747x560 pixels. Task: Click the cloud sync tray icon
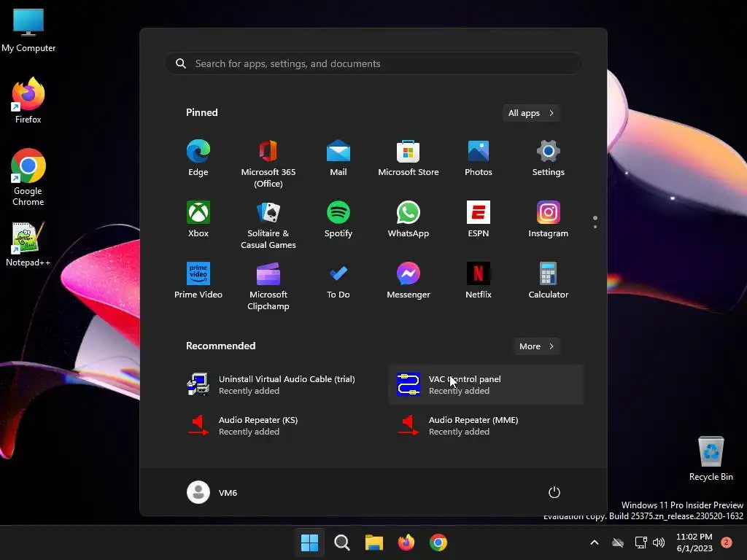tap(618, 542)
